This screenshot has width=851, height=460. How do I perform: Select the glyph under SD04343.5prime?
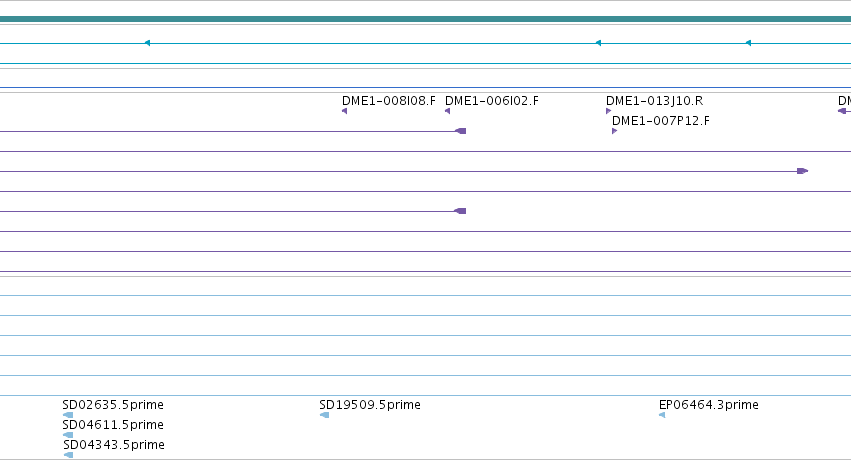pos(68,455)
